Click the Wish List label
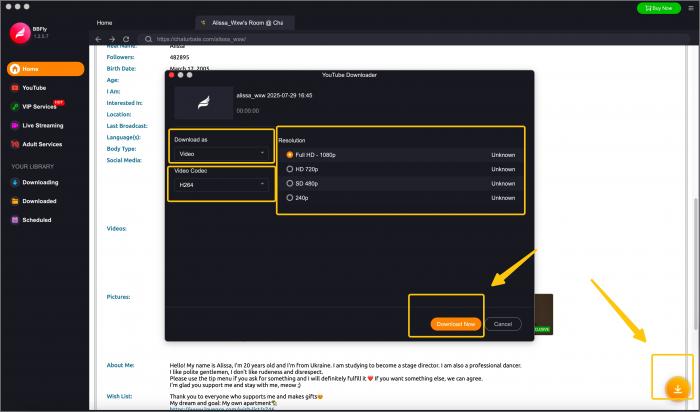The height and width of the screenshot is (412, 700). click(119, 396)
